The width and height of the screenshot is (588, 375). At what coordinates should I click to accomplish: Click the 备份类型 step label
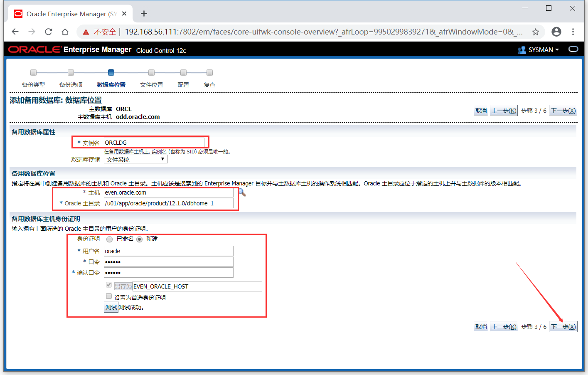(34, 85)
